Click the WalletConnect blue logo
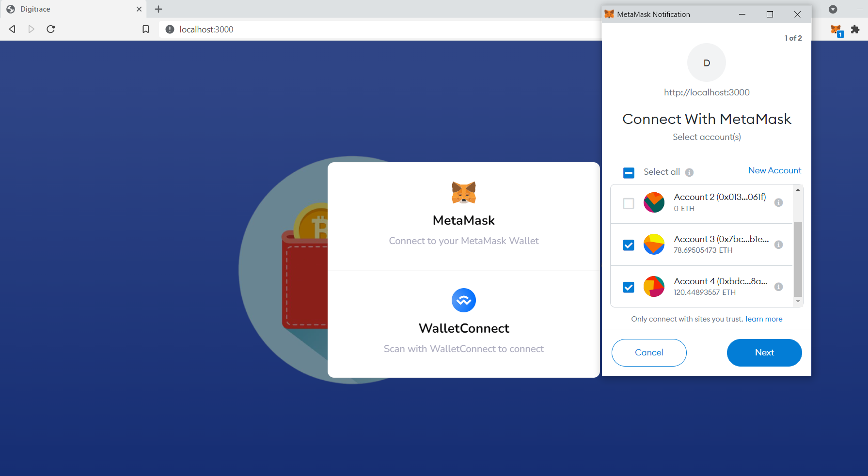The image size is (868, 476). click(x=464, y=300)
